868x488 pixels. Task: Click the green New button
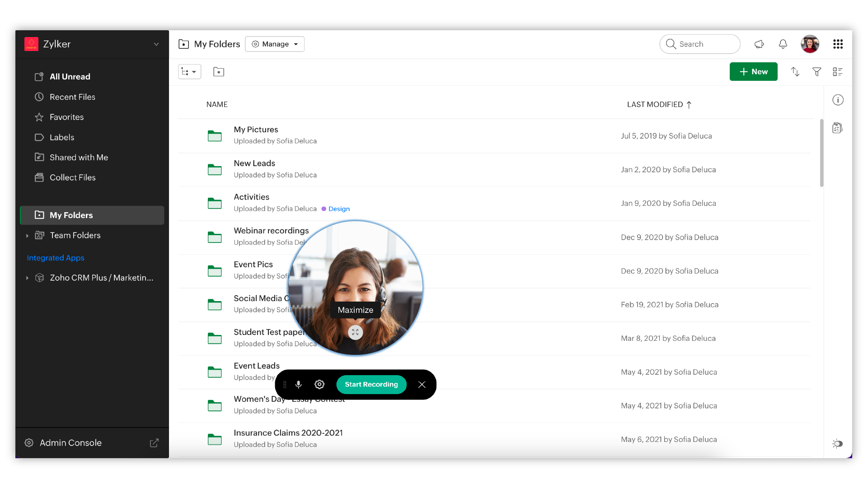753,72
